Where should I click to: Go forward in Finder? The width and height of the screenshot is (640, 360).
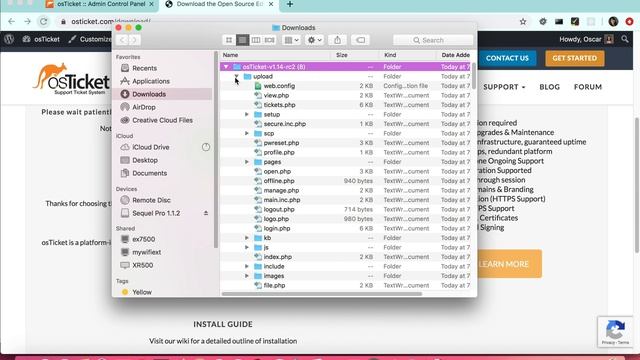tap(134, 40)
